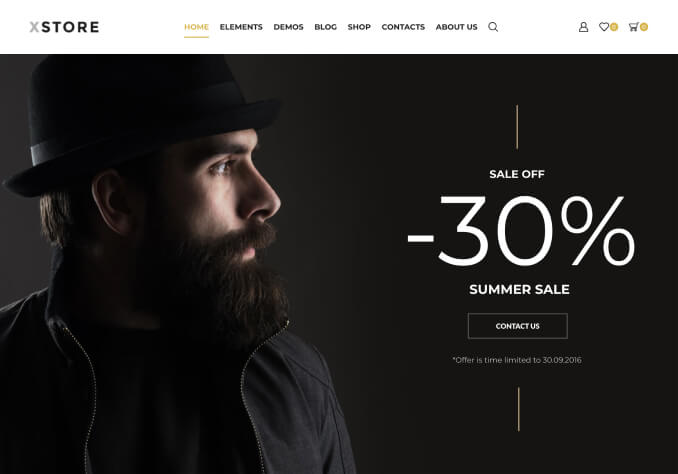The image size is (678, 474).
Task: Click the SUMMER SALE heading
Action: click(x=519, y=289)
